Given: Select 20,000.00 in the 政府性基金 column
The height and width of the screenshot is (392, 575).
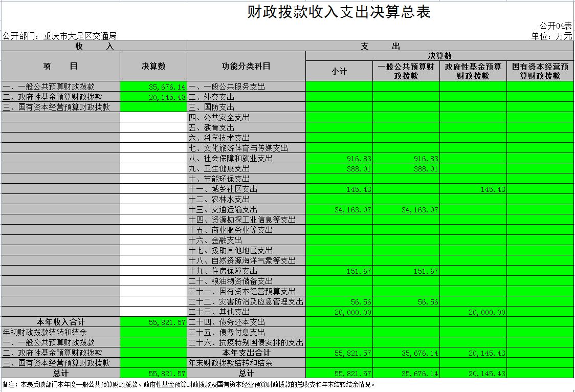Looking at the screenshot, I should pyautogui.click(x=473, y=312).
